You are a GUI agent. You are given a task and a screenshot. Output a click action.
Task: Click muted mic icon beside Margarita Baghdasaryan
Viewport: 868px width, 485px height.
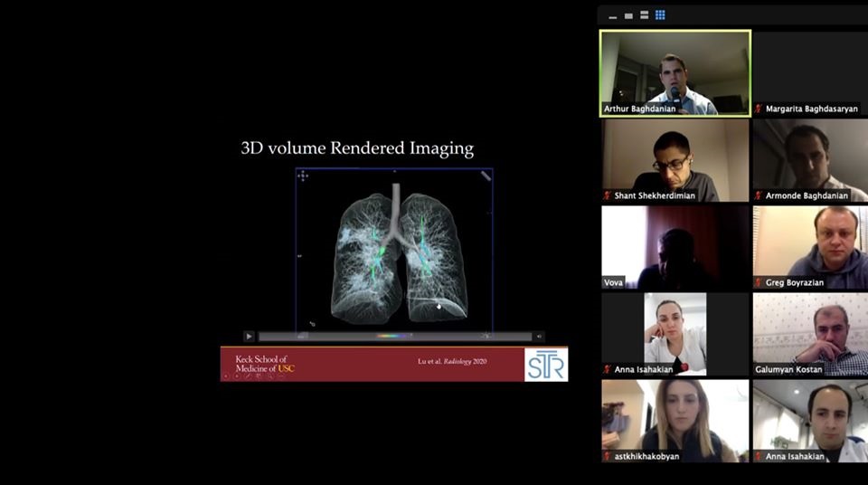pos(759,109)
